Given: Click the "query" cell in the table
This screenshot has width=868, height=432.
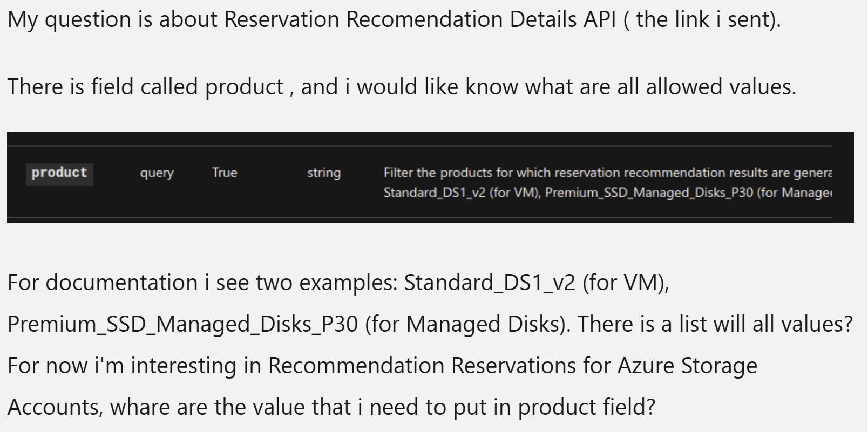Looking at the screenshot, I should click(x=157, y=173).
